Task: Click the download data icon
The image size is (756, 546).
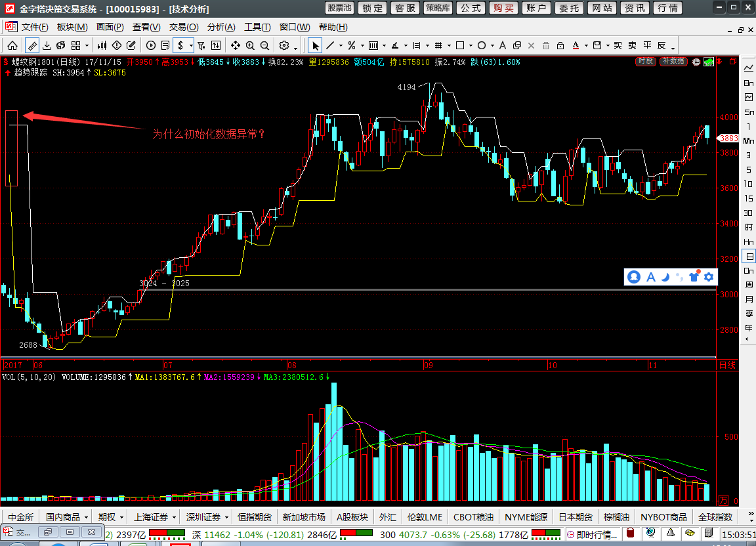Action: click(x=47, y=45)
